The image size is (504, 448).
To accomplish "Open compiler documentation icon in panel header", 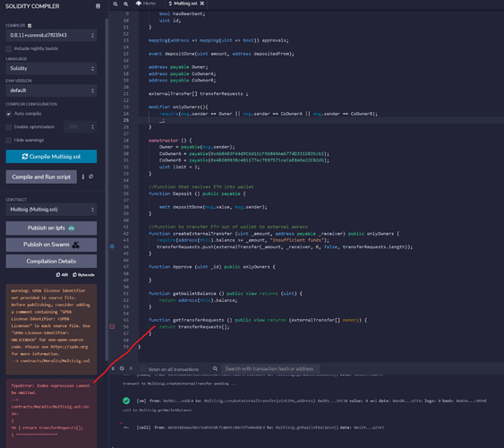I will (98, 6).
